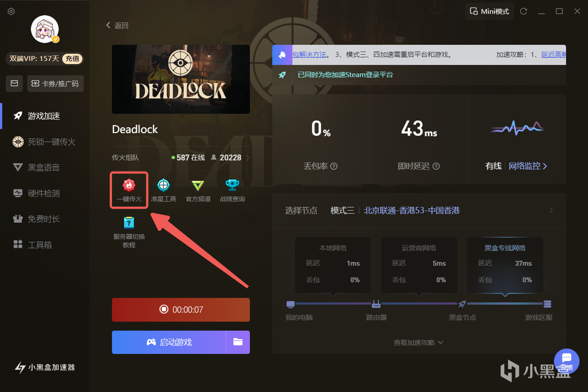
Task: Click the 本地网络 stats card
Action: (333, 265)
